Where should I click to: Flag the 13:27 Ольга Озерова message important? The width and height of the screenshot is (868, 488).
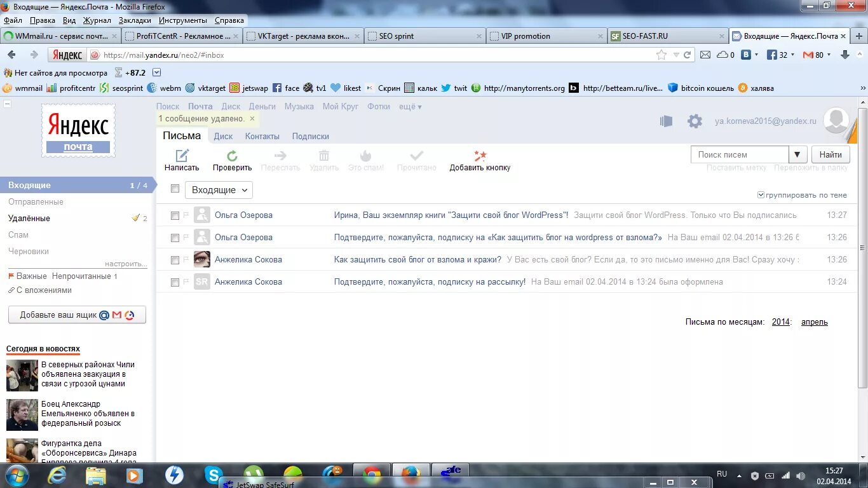point(186,215)
